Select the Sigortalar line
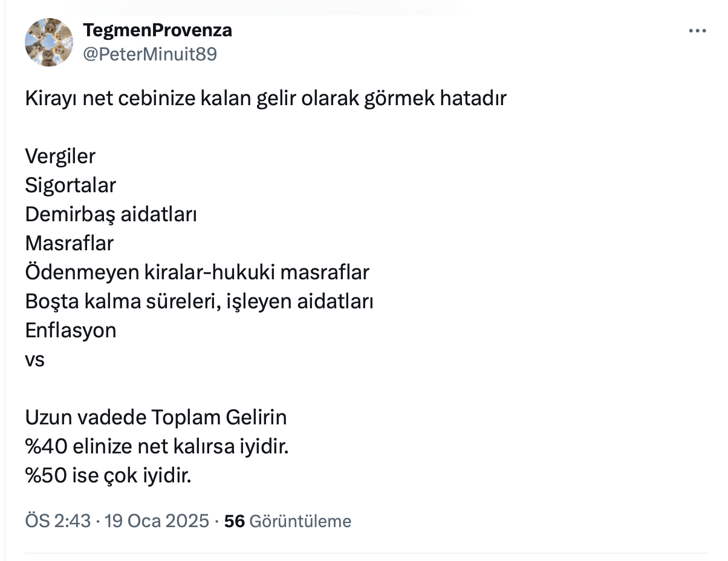 70,185
